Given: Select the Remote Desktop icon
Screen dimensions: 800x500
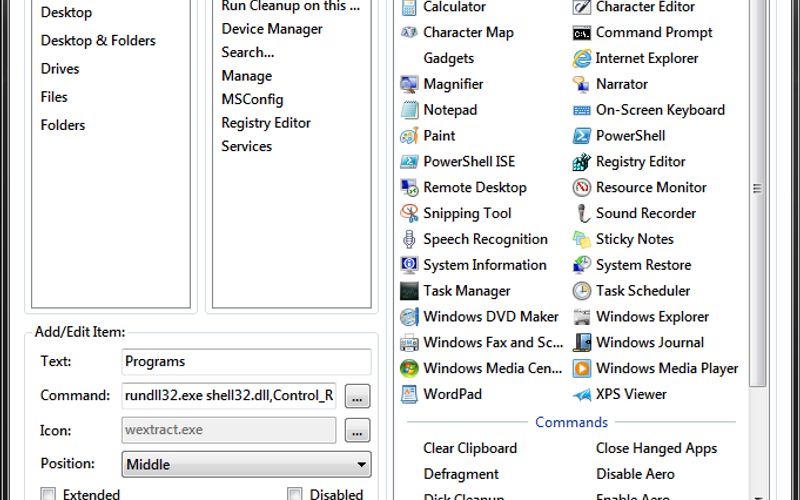Looking at the screenshot, I should coord(409,188).
